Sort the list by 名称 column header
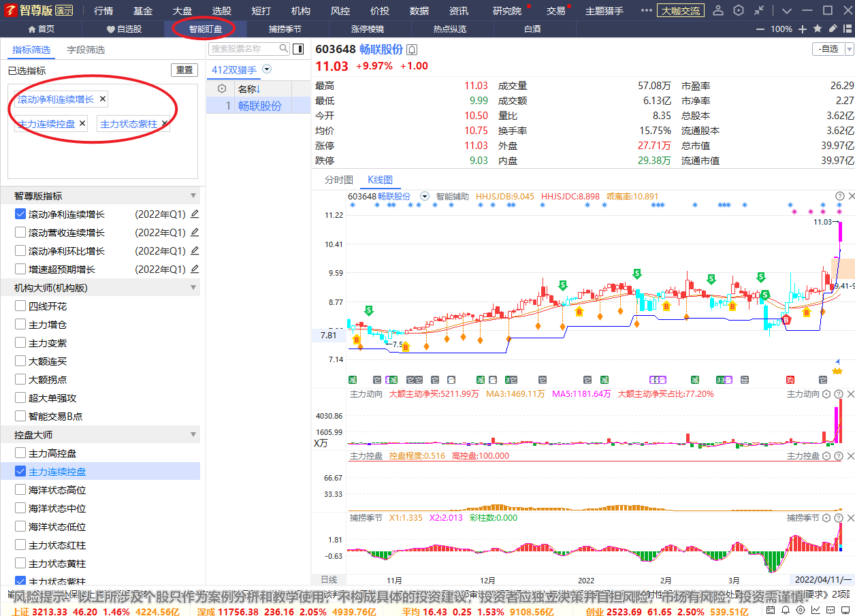This screenshot has width=855, height=616. click(x=249, y=88)
